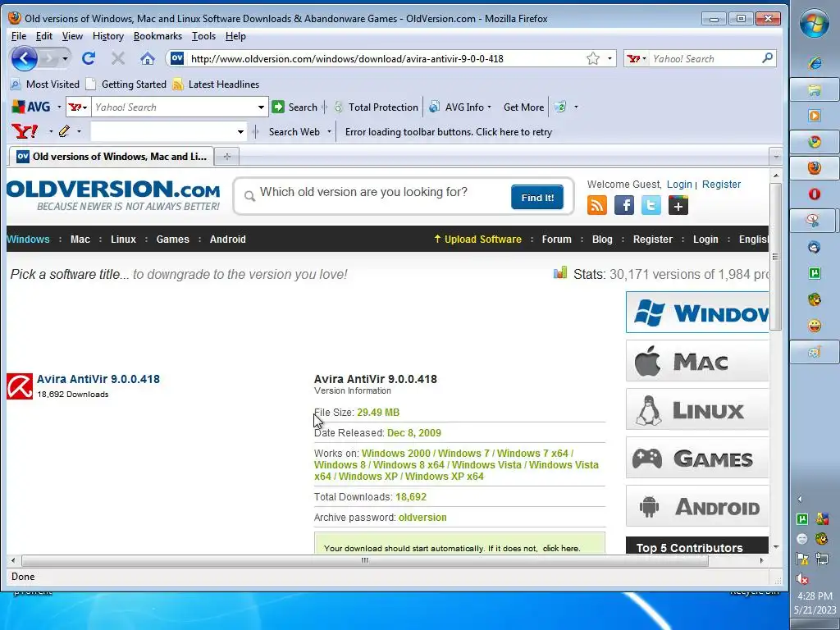Click the Firefox address bar URL
Screen dimensions: 840x630
[x=347, y=58]
